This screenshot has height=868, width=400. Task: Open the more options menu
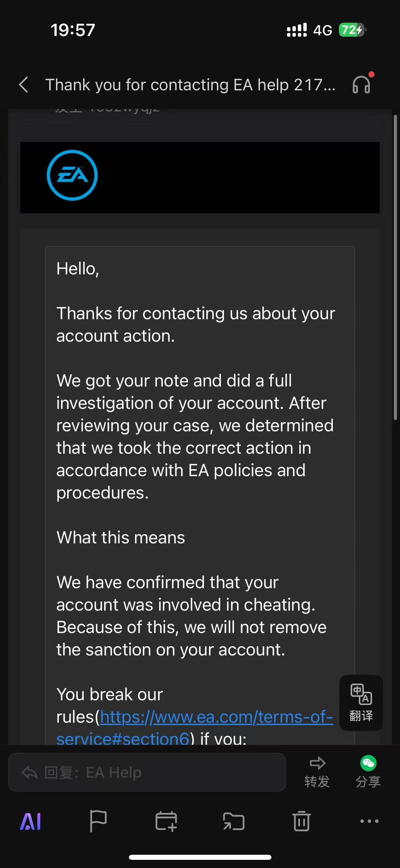point(369,821)
